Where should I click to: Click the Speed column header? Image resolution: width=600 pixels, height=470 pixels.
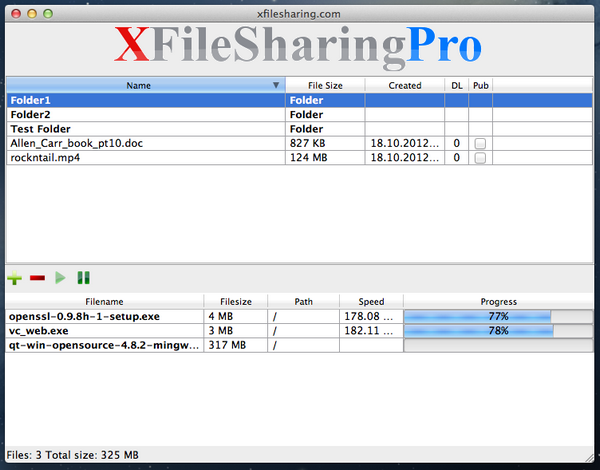coord(371,302)
